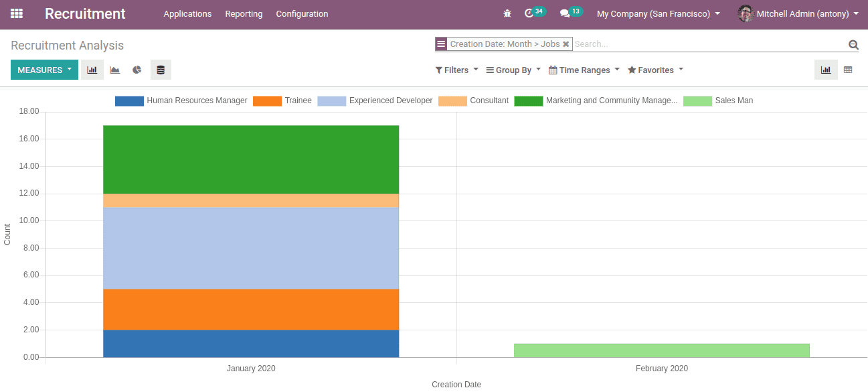868x392 pixels.
Task: Open the Applications menu
Action: (x=187, y=13)
